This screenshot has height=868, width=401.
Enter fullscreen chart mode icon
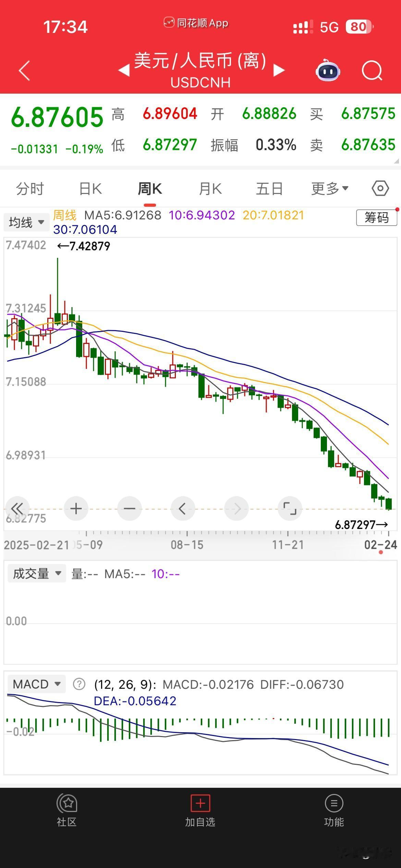290,508
